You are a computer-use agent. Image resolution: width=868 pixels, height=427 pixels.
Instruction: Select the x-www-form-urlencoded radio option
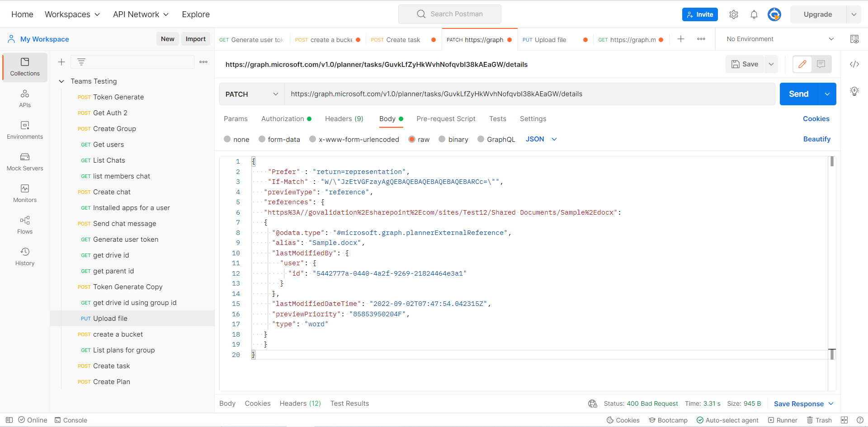pos(312,139)
